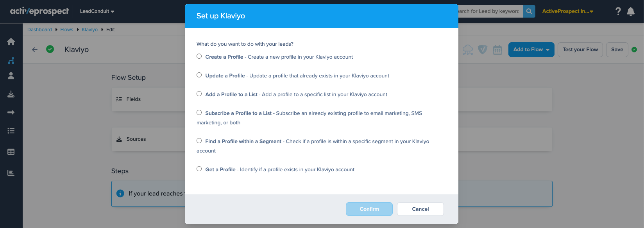Open the help question mark icon
The height and width of the screenshot is (228, 644).
tap(618, 11)
